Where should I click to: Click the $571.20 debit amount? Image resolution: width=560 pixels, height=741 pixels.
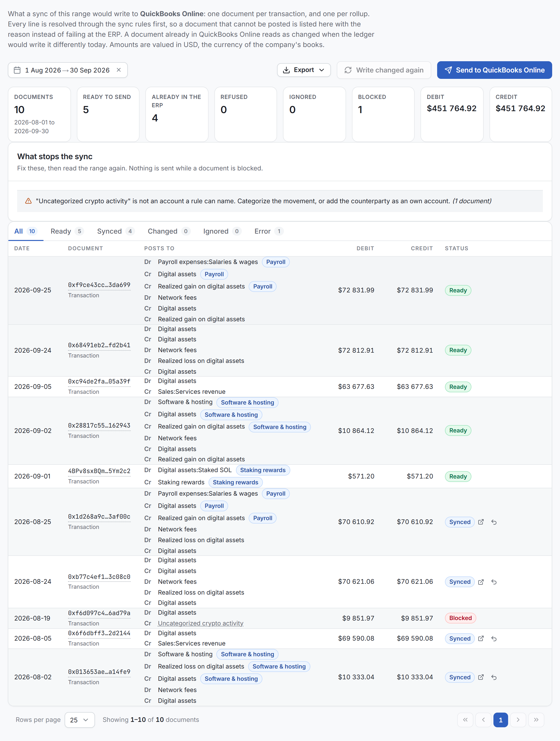(x=361, y=476)
